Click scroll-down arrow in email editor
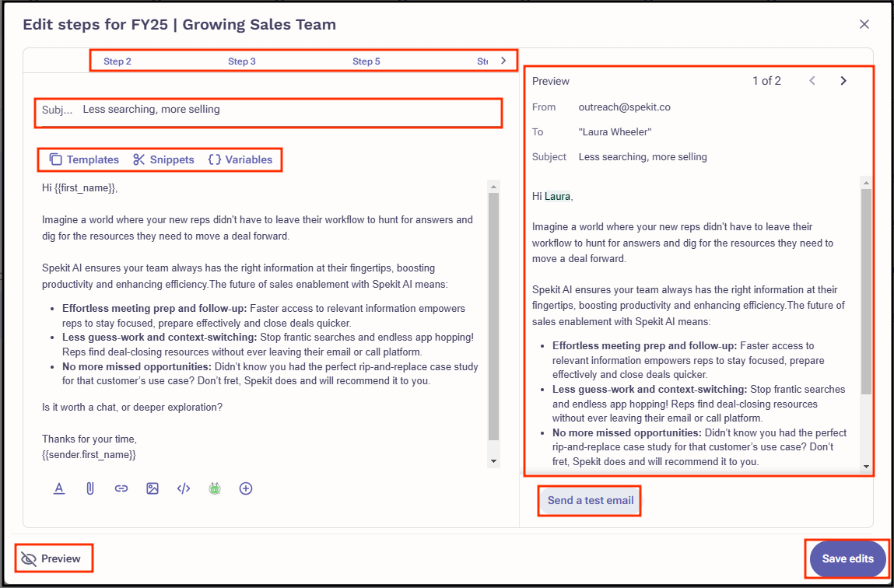Image resolution: width=894 pixels, height=588 pixels. (x=494, y=460)
